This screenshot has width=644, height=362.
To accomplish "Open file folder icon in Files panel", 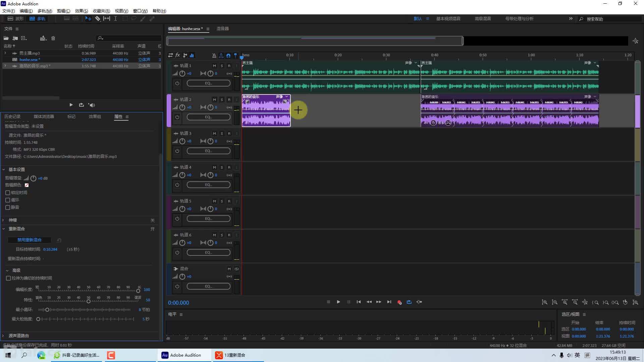I will pyautogui.click(x=6, y=38).
